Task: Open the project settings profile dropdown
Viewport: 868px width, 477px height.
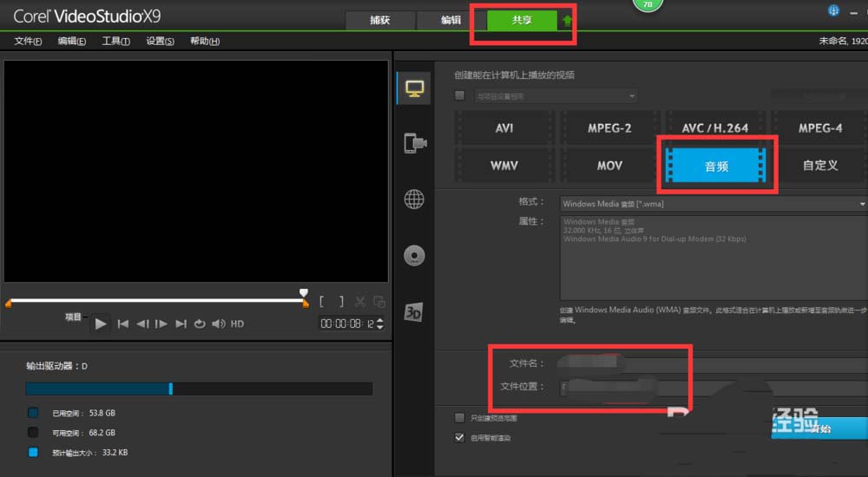Action: point(556,95)
